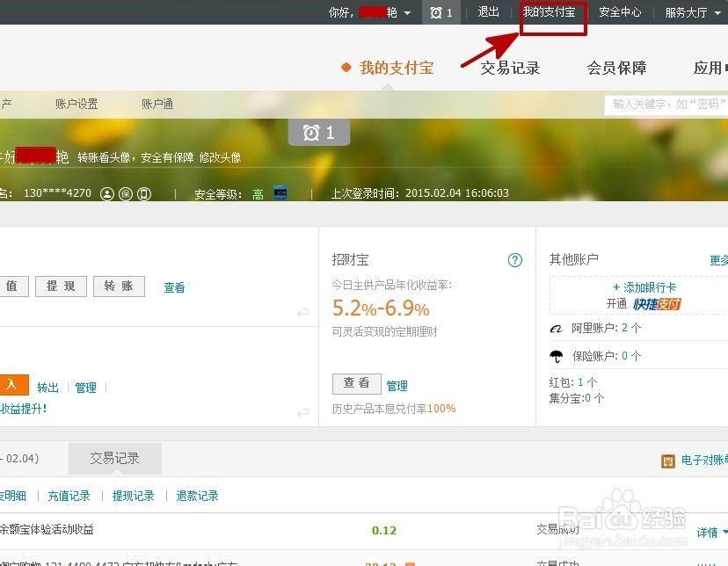Screen dimensions: 728x566
Task: Click the 保 protection badge icon
Action: [x=126, y=193]
